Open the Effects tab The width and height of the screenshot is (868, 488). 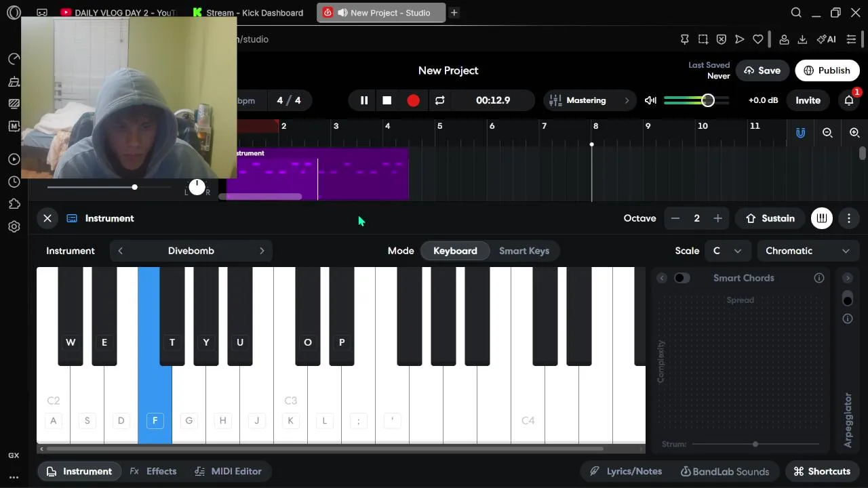click(153, 471)
